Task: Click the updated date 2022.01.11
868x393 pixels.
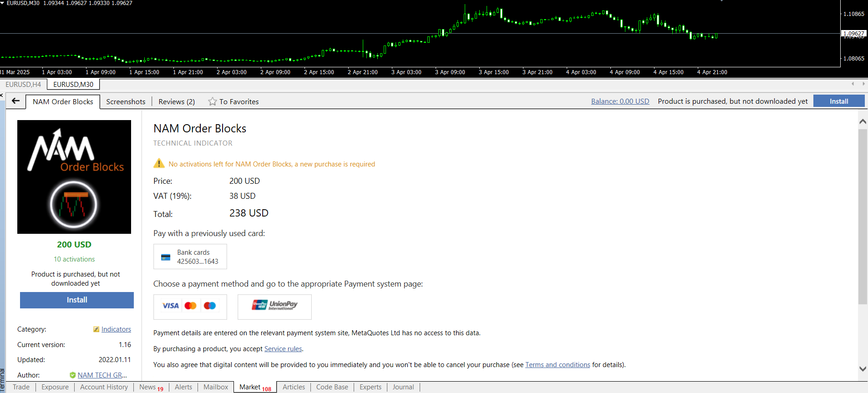Action: 115,360
